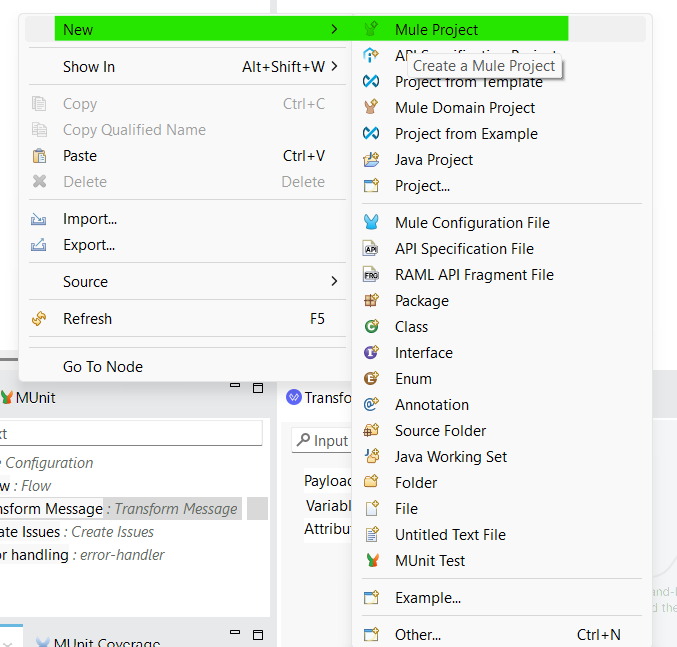Click the Import icon in context menu

tap(40, 219)
